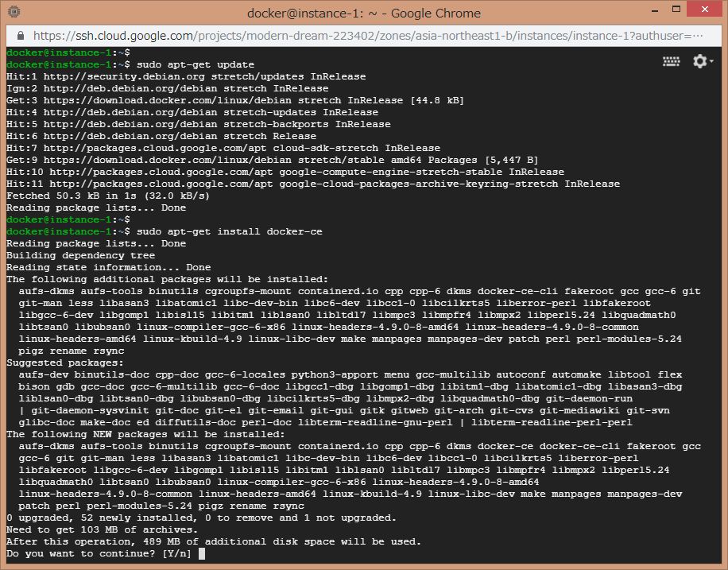This screenshot has height=570, width=728.
Task: Open the on-screen keyboard icon
Action: (671, 61)
